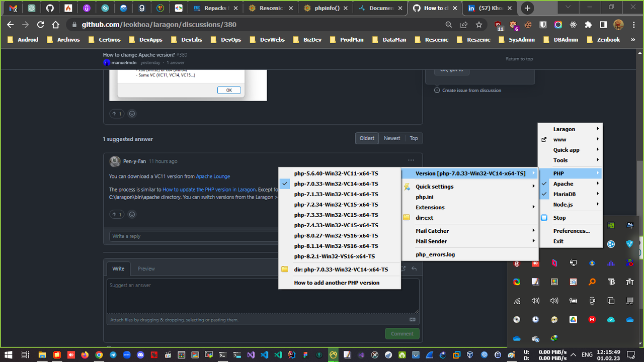Open the SysAdmin bookmarks folder
644x362 pixels.
coord(518,40)
